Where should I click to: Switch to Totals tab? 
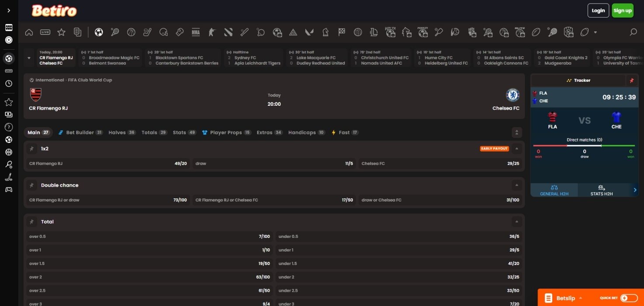click(x=154, y=132)
